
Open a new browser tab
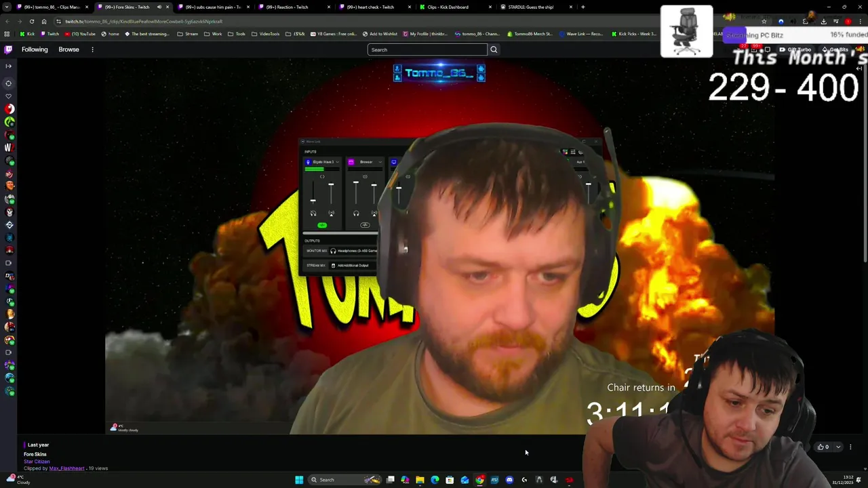click(x=583, y=7)
